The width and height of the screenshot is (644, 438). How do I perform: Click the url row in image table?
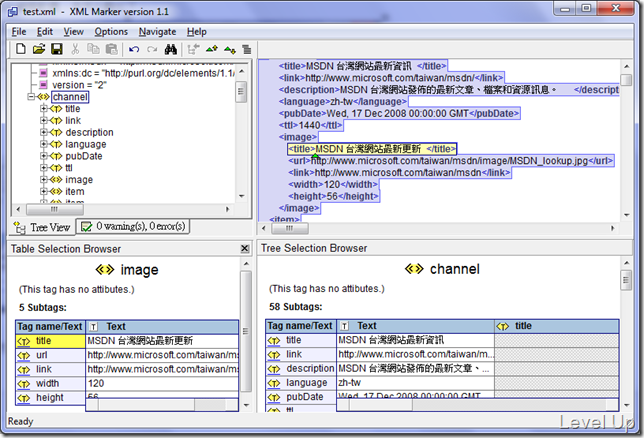(x=127, y=355)
